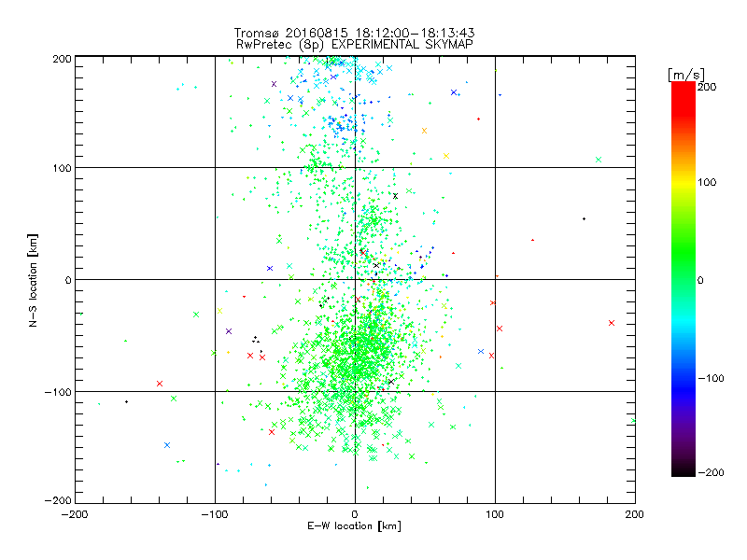Click the 'N-S location [km]' axis label
This screenshot has width=747, height=560.
click(x=33, y=280)
